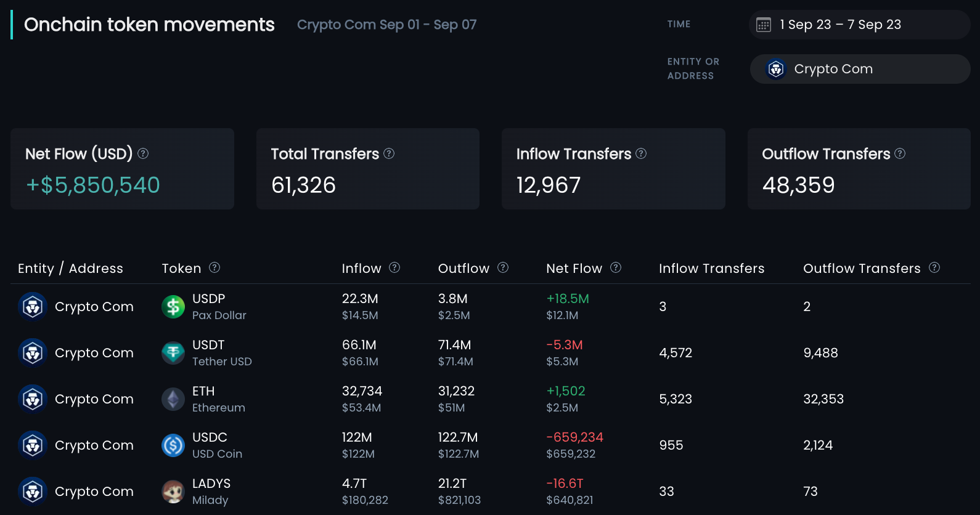Open the 1 Sep 23 – 7 Sep 23 date range picker
This screenshot has height=515, width=980.
(859, 25)
